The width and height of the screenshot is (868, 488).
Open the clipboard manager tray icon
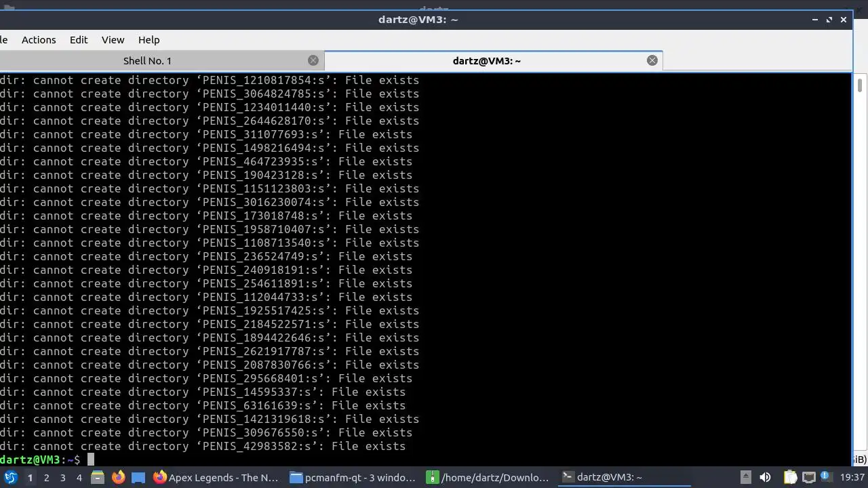[x=791, y=477]
